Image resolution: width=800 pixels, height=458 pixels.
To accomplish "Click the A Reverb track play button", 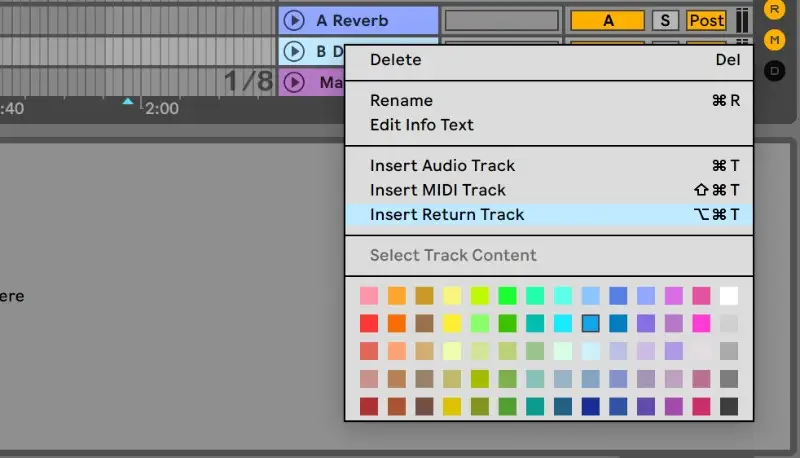I will tap(293, 20).
